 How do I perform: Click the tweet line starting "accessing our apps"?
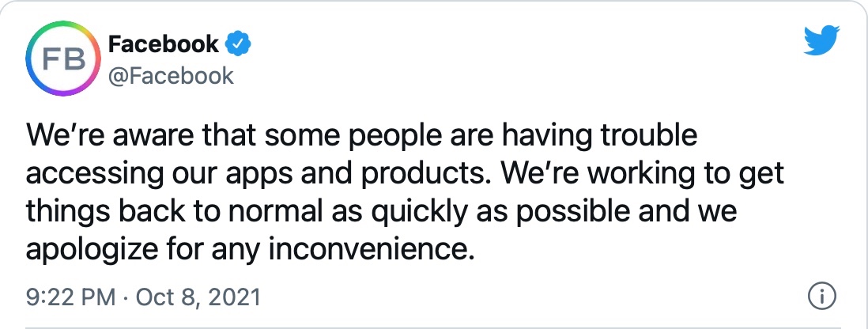(405, 174)
